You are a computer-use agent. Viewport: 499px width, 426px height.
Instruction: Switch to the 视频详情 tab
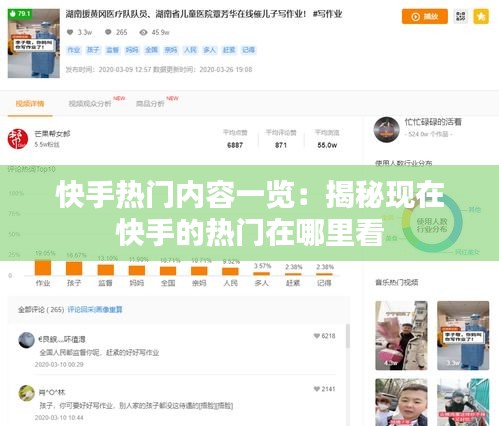click(x=30, y=104)
